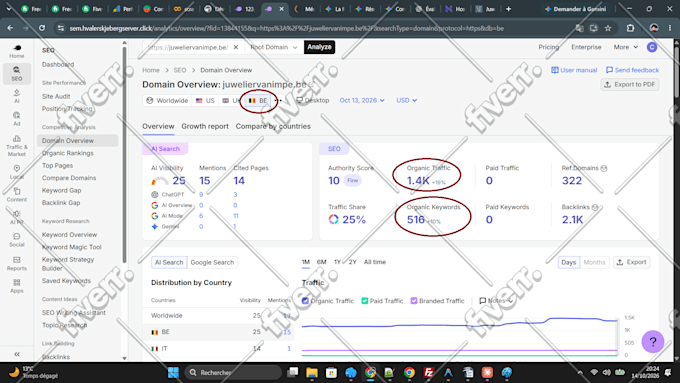Click Export to PDF button
Viewport: 680px width, 383px height.
630,84
